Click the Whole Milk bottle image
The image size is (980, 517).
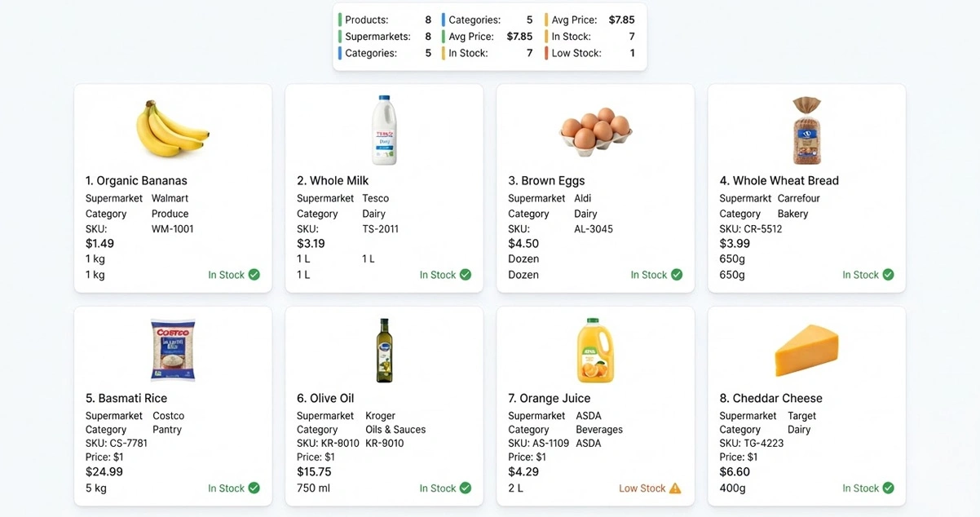(384, 130)
